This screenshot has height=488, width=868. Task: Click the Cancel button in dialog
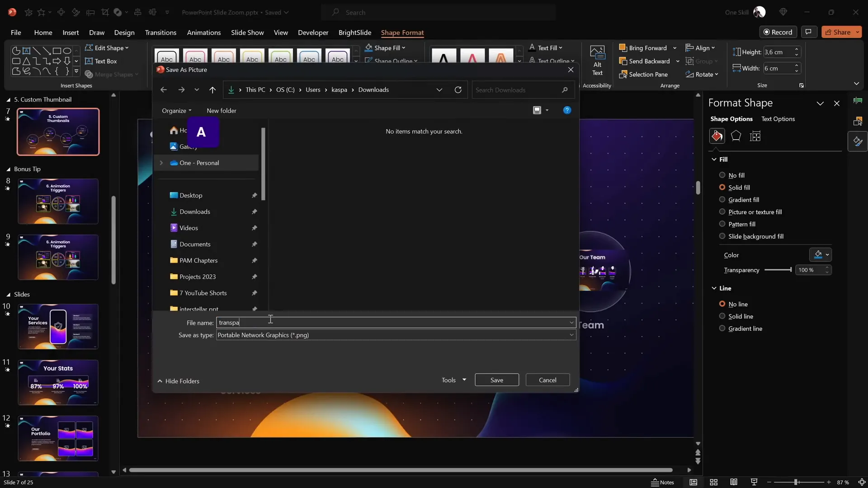(547, 380)
